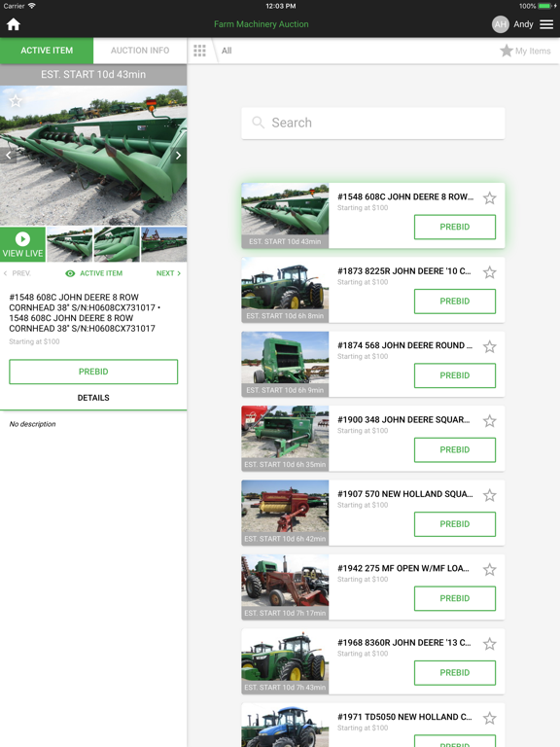Click the EST. START 10d 43min banner
Image resolution: width=560 pixels, height=747 pixels.
pos(93,74)
